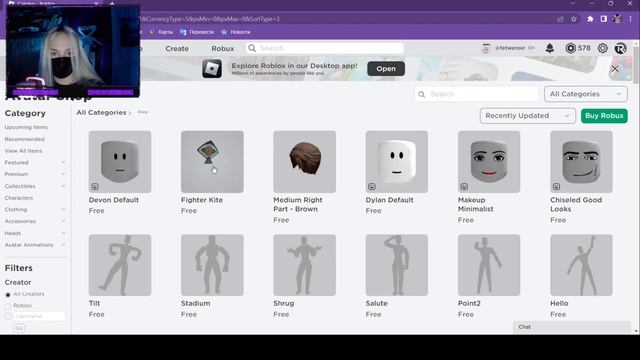
Task: Open the Recently Updated sort dropdown
Action: [528, 116]
